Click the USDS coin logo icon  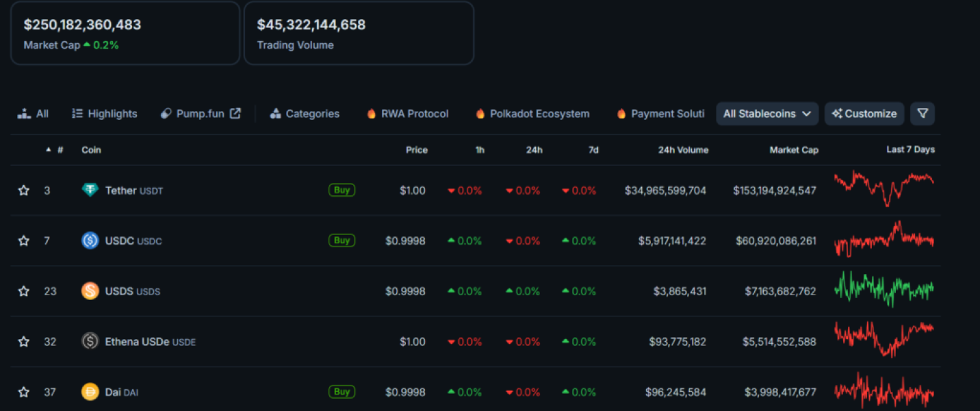pyautogui.click(x=90, y=291)
